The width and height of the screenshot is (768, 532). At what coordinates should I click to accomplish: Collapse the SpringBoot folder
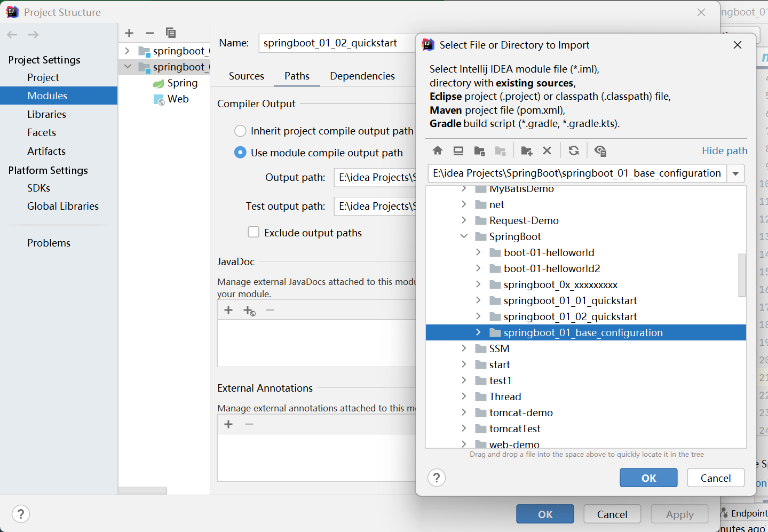pos(464,236)
